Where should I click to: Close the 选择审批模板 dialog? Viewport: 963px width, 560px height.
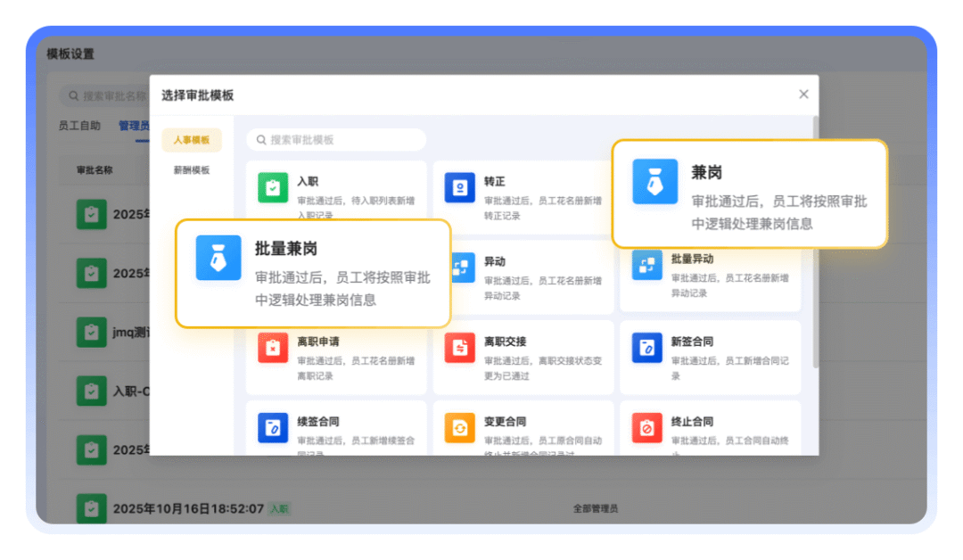pos(803,95)
